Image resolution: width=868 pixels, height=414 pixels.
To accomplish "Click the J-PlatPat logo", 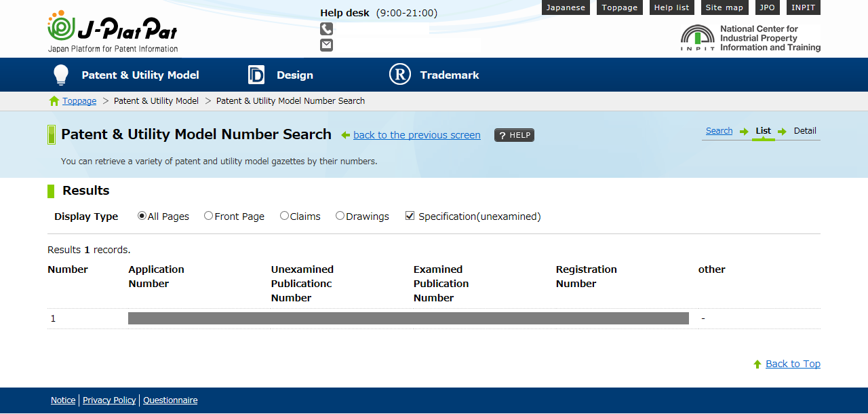I will (113, 31).
